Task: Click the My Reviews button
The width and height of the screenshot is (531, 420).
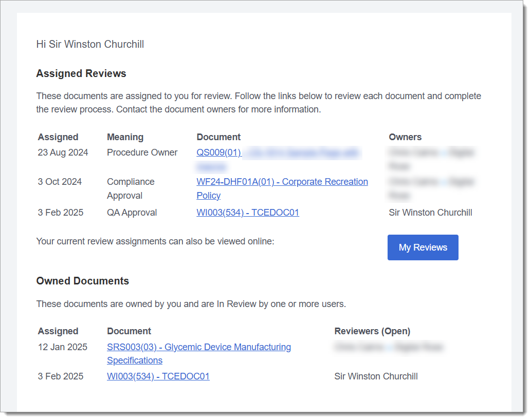Action: click(423, 247)
